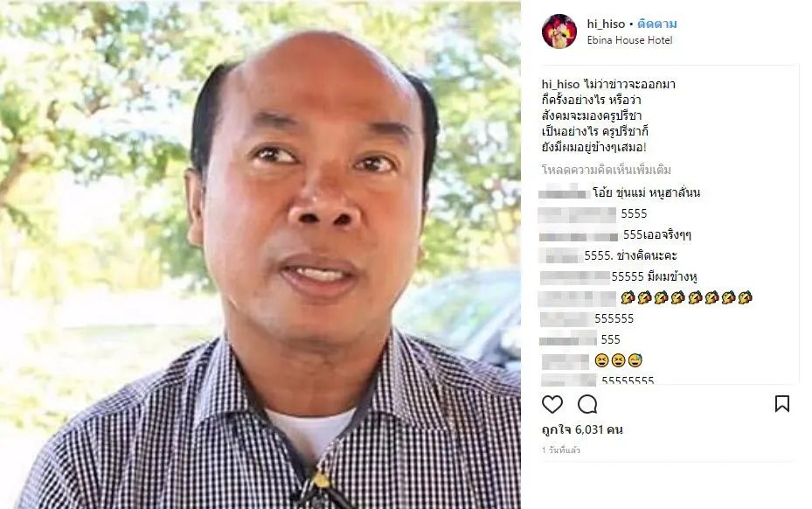This screenshot has height=509, width=812.
Task: Open blurred commenter of โอ้ย ขุ่นแม่ comment
Action: coord(564,192)
